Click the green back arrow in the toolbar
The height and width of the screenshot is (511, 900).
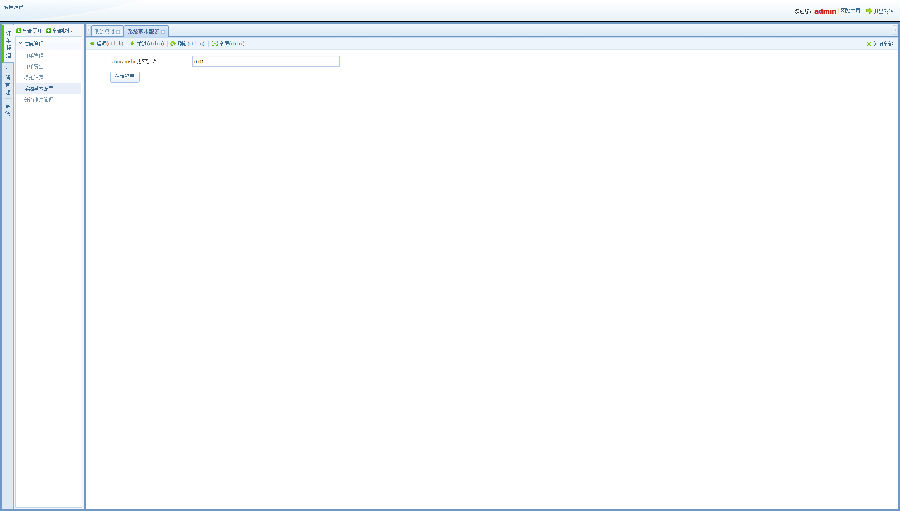(92, 44)
